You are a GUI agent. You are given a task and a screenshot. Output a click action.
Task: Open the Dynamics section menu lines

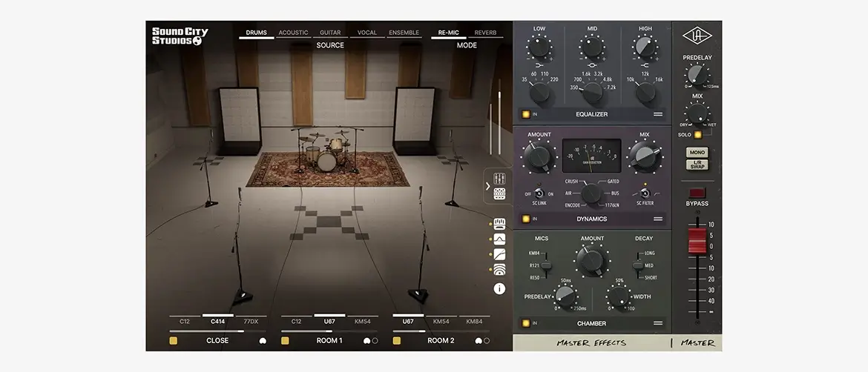tap(657, 219)
